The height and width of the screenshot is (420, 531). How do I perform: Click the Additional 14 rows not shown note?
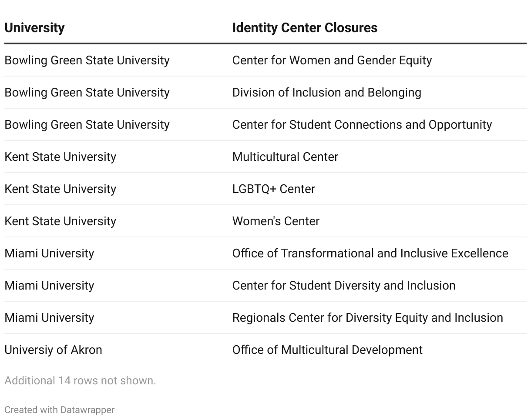(80, 380)
